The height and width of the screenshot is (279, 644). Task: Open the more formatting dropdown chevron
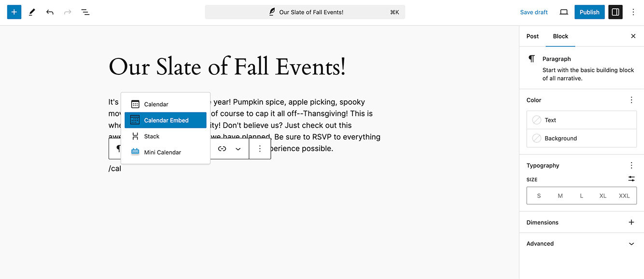coord(238,149)
